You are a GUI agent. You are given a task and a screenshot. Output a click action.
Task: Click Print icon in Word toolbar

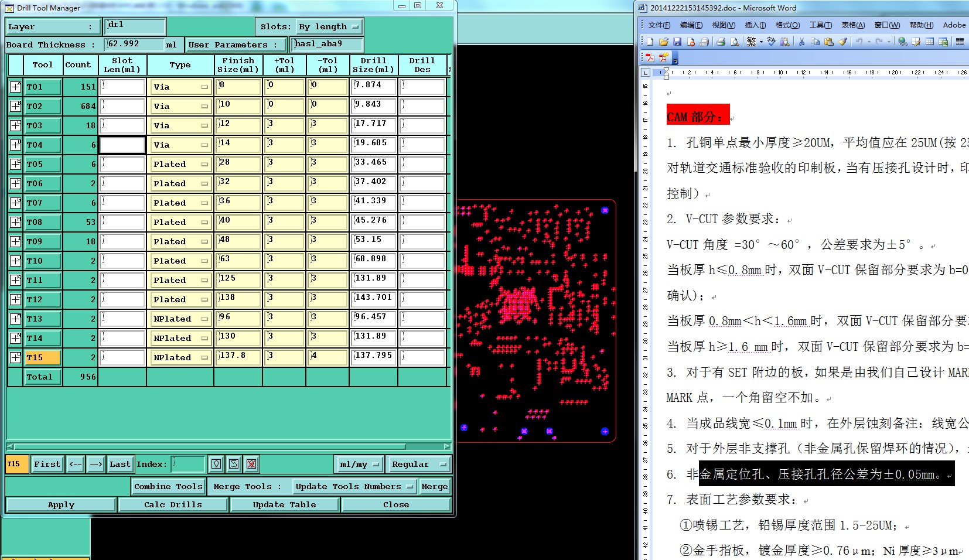721,42
